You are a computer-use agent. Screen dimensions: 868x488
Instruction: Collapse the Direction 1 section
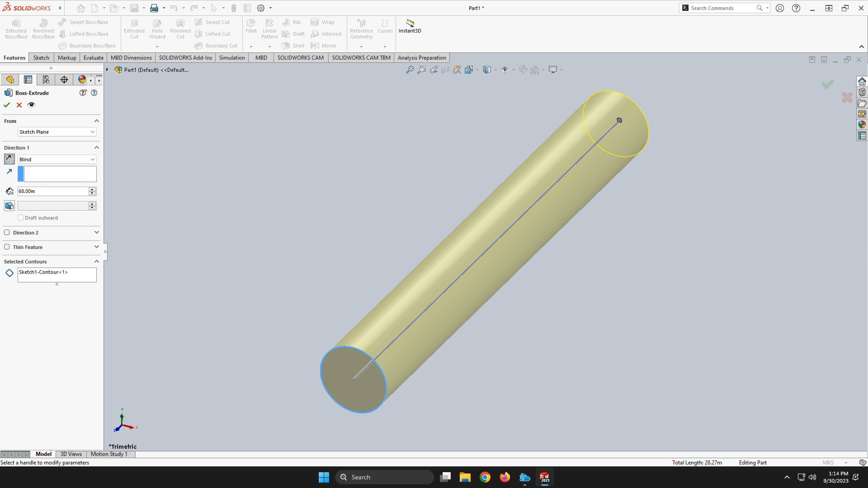pos(97,148)
